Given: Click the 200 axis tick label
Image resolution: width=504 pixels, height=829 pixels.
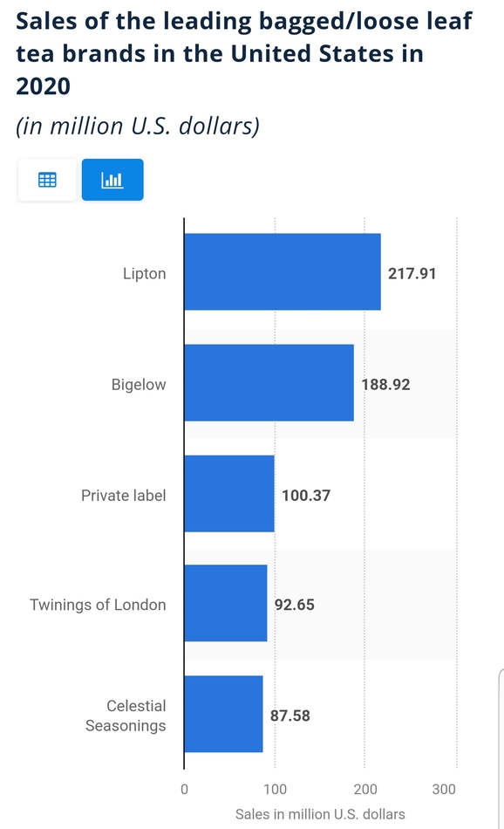Looking at the screenshot, I should pyautogui.click(x=365, y=790).
